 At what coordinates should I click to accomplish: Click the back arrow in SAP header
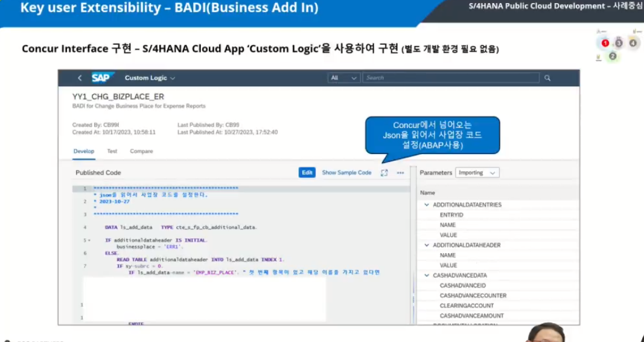[80, 78]
